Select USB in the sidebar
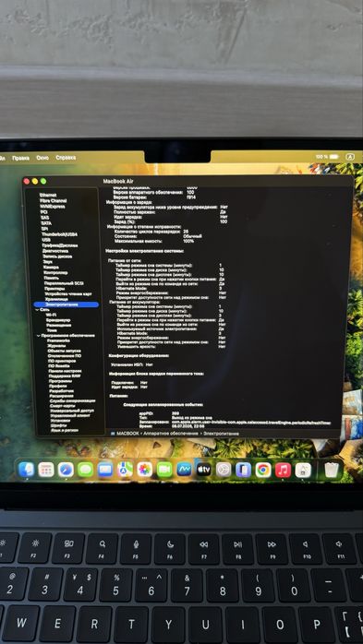 (46, 240)
